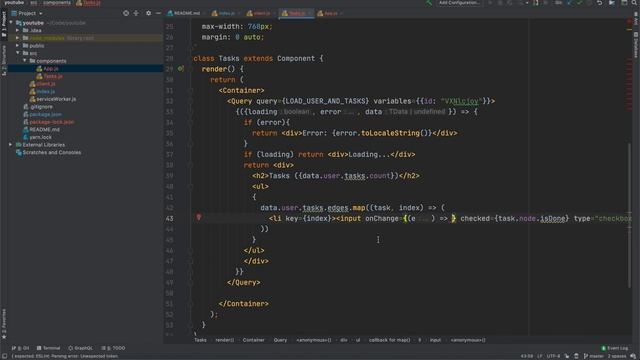The height and width of the screenshot is (360, 640).
Task: Open the Terminal tool window
Action: [48, 348]
